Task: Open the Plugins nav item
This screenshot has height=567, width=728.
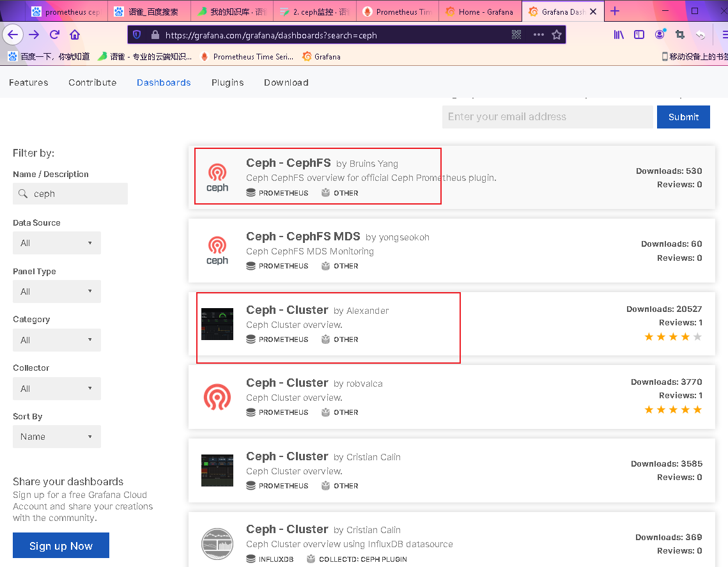Action: [228, 82]
